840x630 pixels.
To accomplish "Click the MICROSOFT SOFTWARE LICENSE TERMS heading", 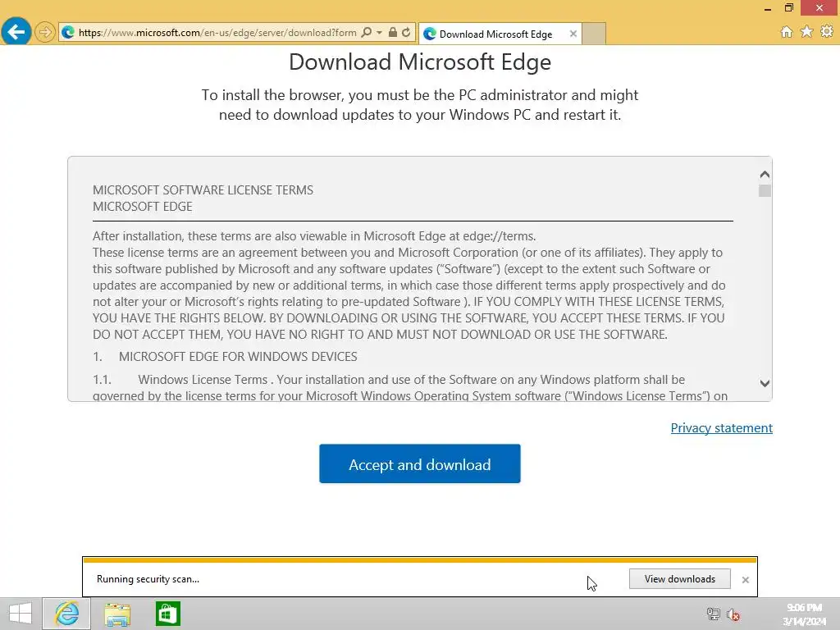I will click(x=203, y=190).
